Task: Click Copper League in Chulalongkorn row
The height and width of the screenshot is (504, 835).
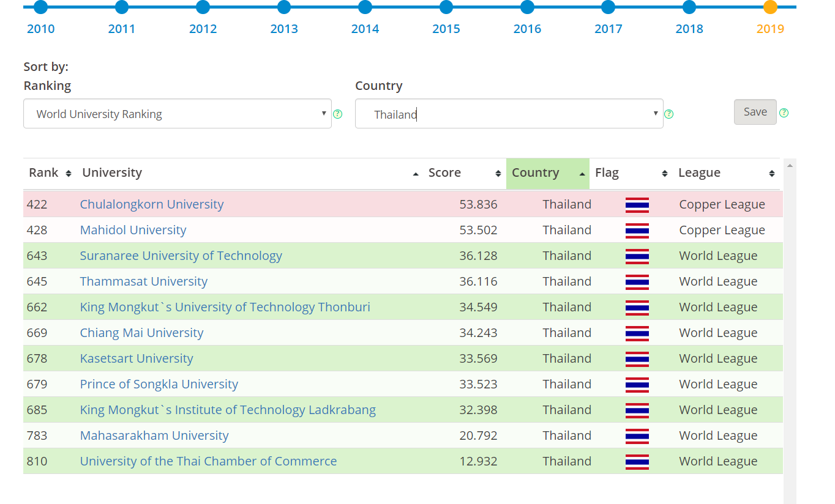Action: tap(722, 204)
